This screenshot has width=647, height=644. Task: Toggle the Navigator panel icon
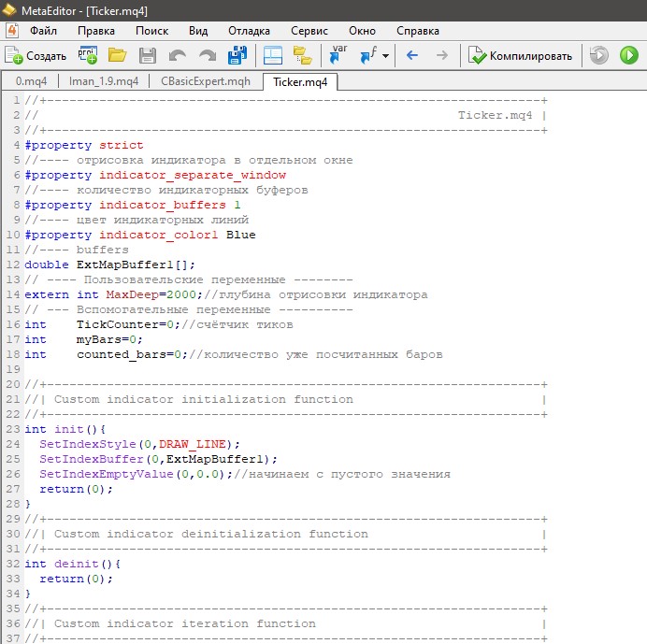click(272, 55)
